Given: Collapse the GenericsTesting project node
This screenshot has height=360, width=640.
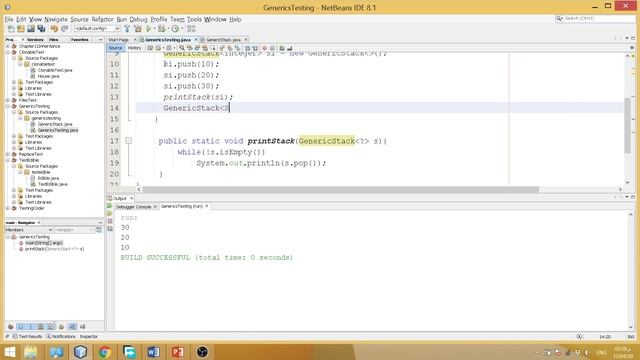Looking at the screenshot, I should click(8, 106).
